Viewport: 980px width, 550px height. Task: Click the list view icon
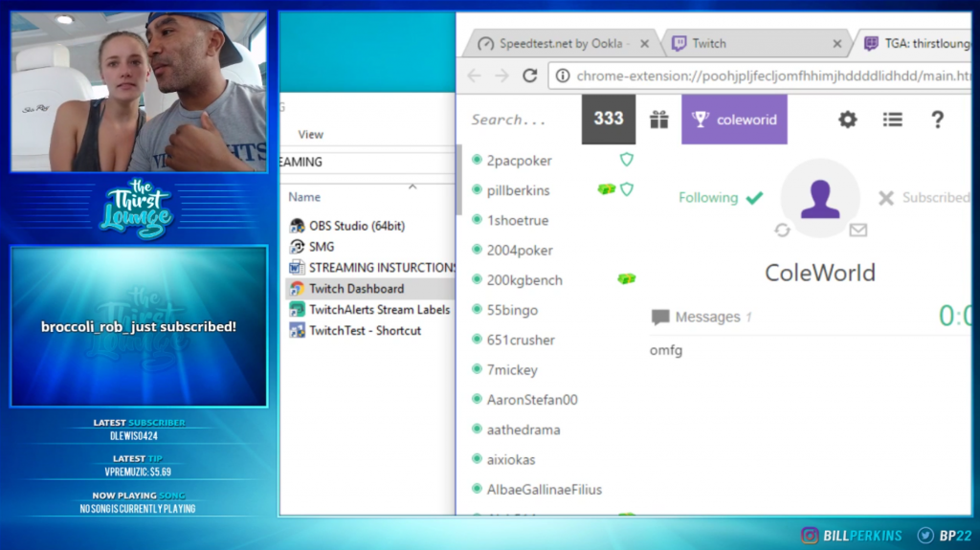892,120
